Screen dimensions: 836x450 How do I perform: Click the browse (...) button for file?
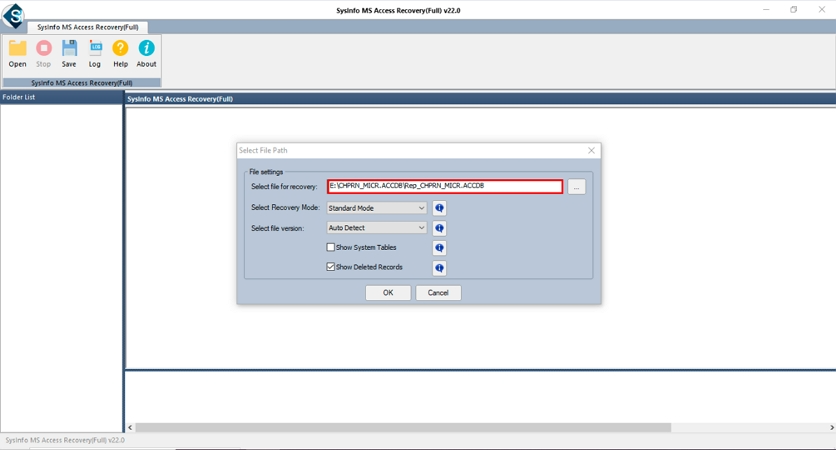(576, 187)
